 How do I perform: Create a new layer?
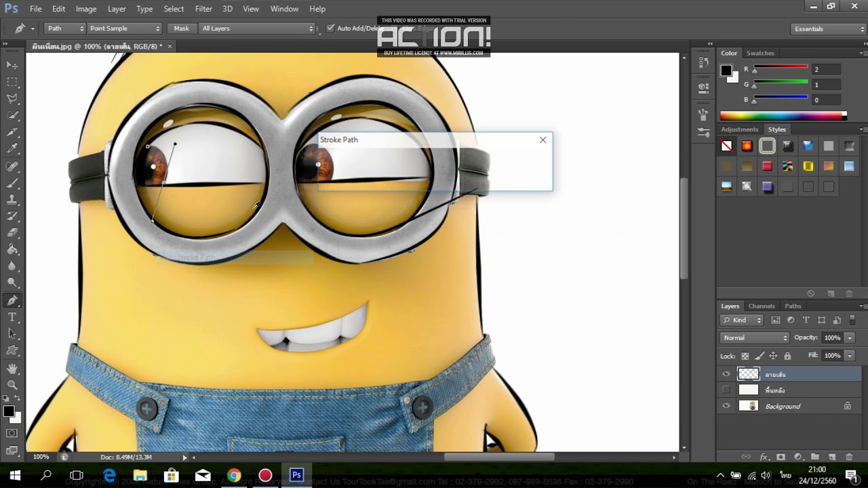coord(831,457)
